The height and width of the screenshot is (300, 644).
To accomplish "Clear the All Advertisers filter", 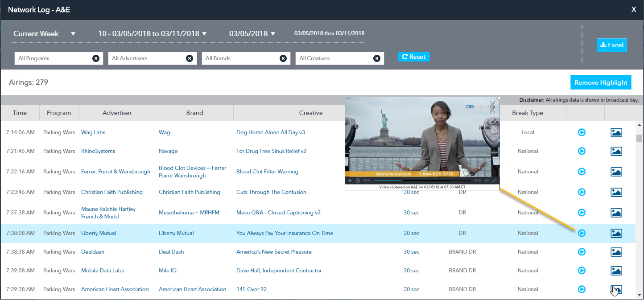I will click(189, 58).
